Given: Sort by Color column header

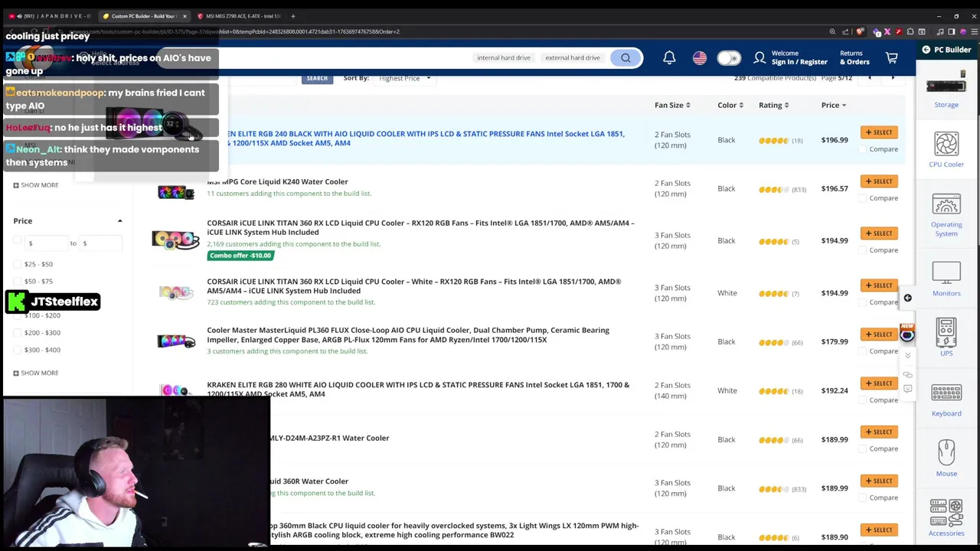Looking at the screenshot, I should click(x=730, y=106).
